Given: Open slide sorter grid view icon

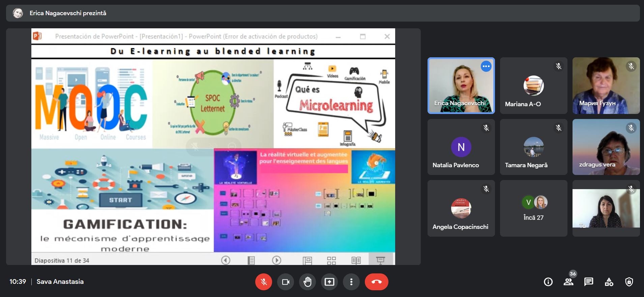Looking at the screenshot, I should (331, 260).
